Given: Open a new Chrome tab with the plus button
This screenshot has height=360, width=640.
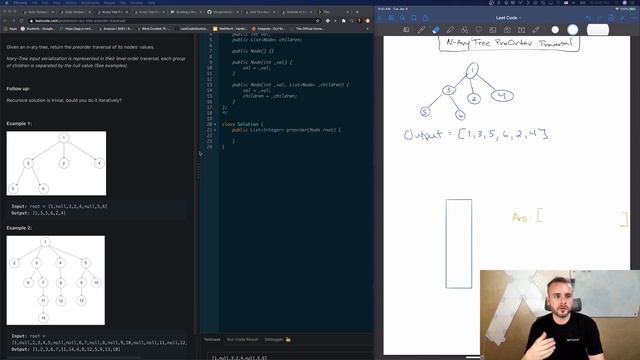Looking at the screenshot, I should (357, 12).
